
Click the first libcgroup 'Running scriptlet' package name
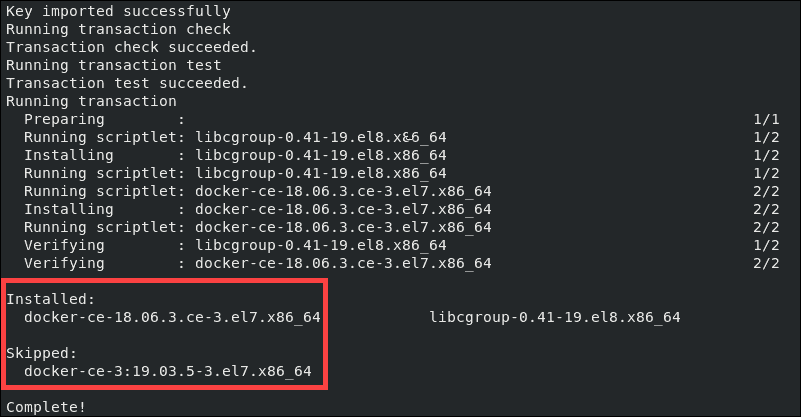pos(321,137)
